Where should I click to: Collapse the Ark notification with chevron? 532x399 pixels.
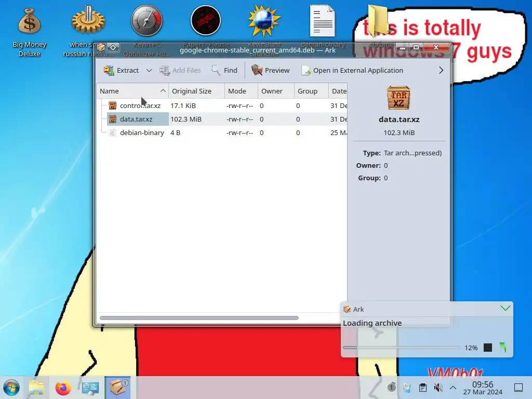pos(505,308)
